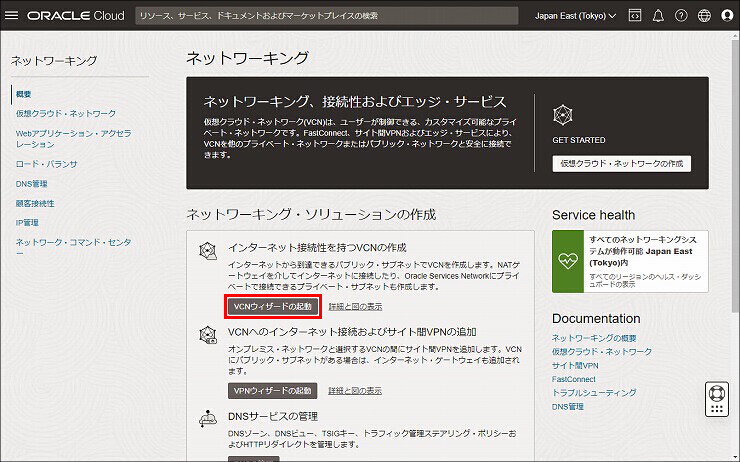Open the help question mark icon

pos(681,16)
